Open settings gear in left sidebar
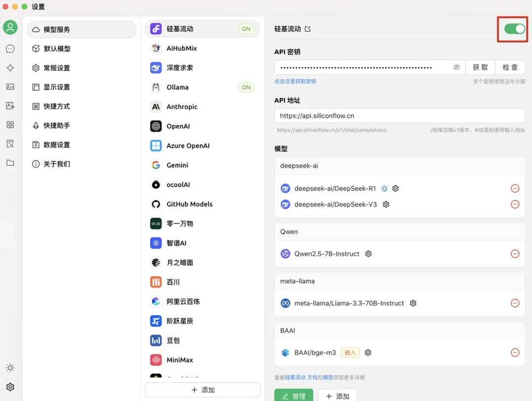532x401 pixels. (10, 387)
